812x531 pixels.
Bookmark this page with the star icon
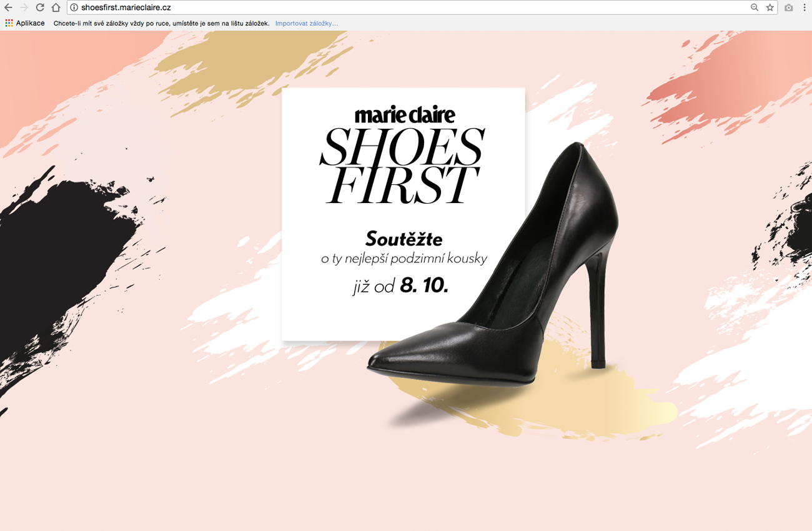(x=770, y=7)
